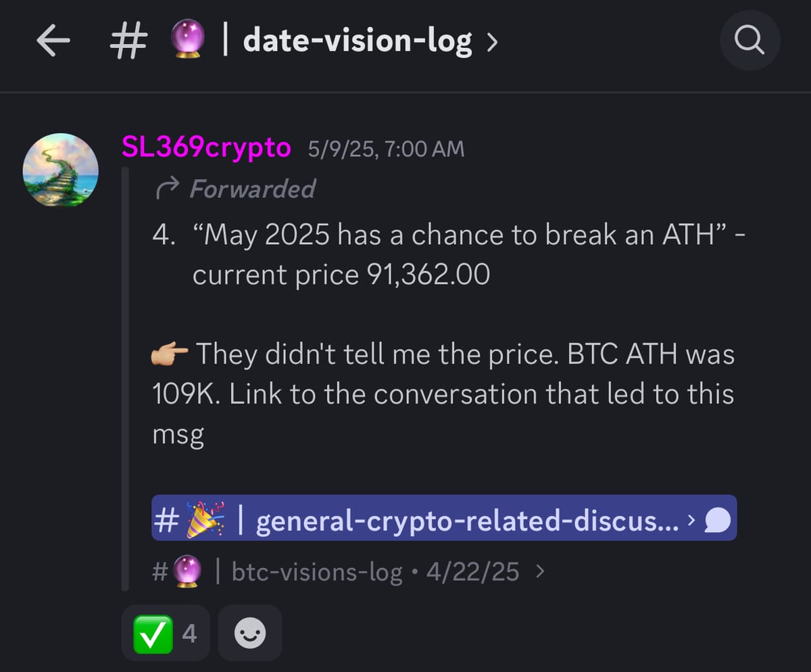Image resolution: width=811 pixels, height=672 pixels.
Task: Tap the speech bubble icon in channel link
Action: click(x=718, y=521)
